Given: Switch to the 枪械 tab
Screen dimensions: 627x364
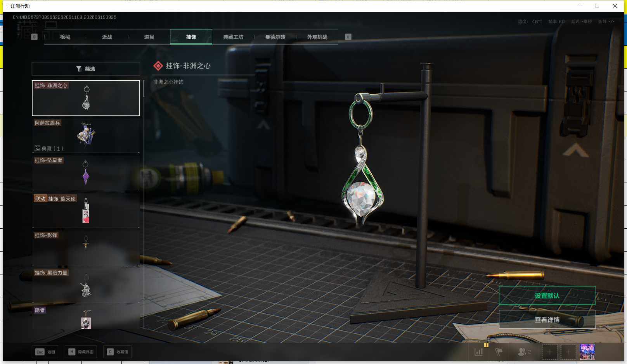Looking at the screenshot, I should (x=65, y=37).
